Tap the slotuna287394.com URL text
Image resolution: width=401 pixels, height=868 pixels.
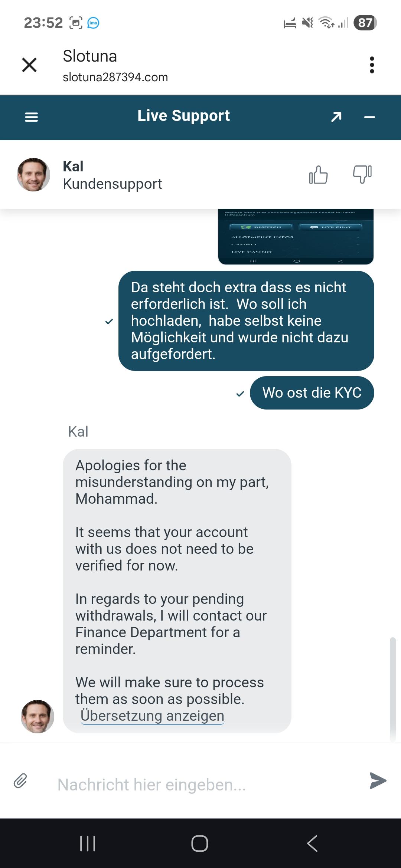(x=115, y=77)
